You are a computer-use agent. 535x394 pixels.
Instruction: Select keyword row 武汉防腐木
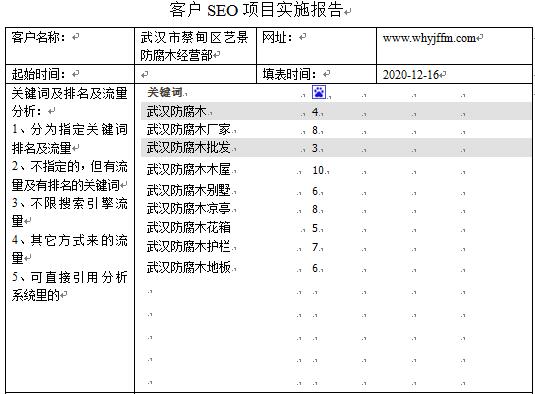click(336, 111)
